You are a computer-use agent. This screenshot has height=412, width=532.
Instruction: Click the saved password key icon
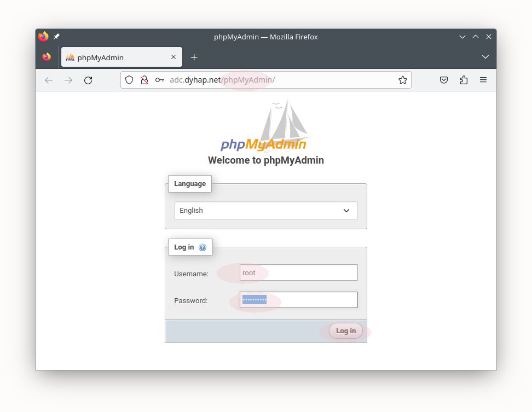pyautogui.click(x=160, y=80)
